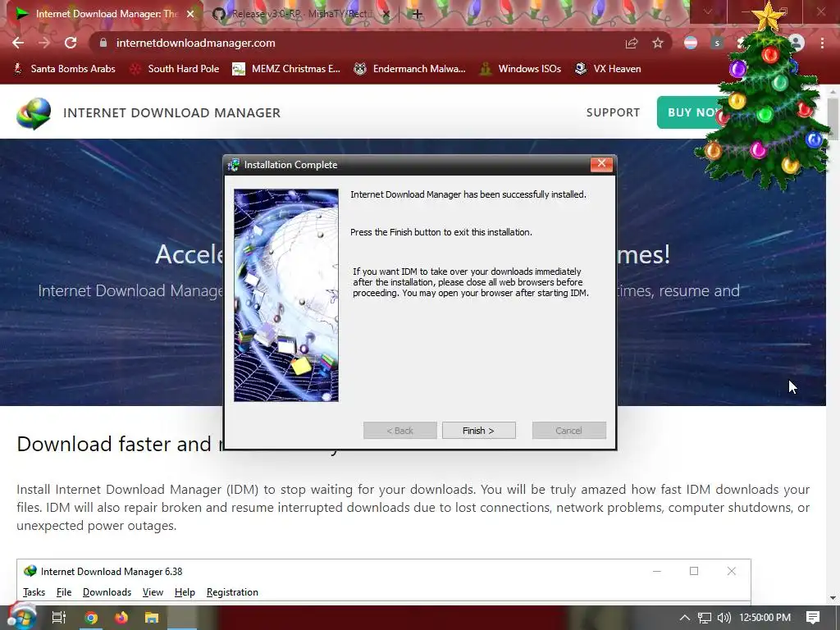Open the Chrome three-dot menu
The height and width of the screenshot is (630, 840).
(x=822, y=43)
